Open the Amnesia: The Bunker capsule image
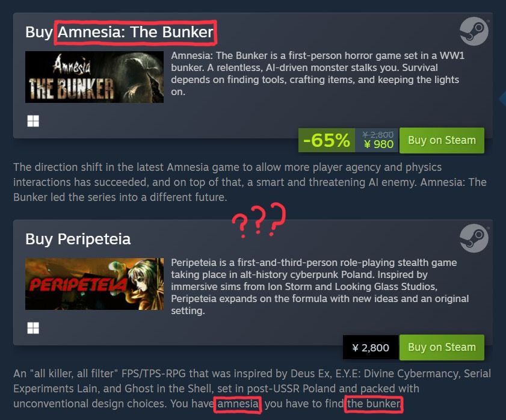The height and width of the screenshot is (420, 506). pos(94,77)
